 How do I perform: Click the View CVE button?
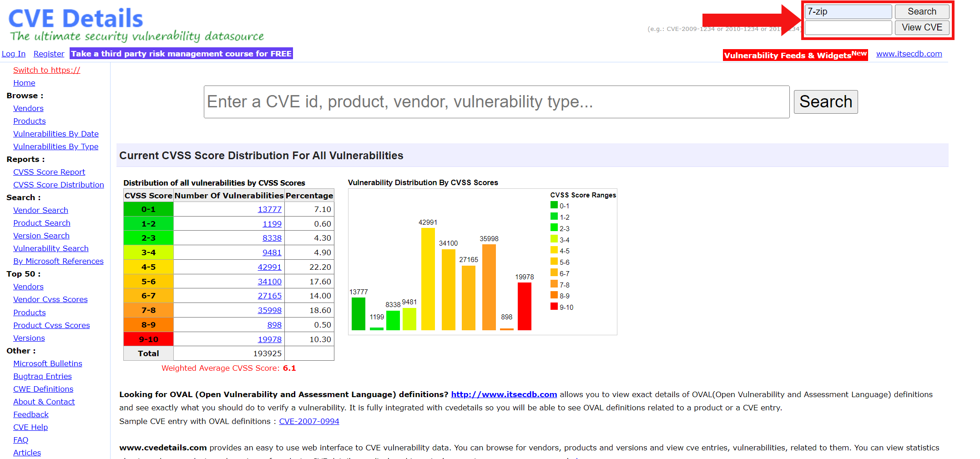pyautogui.click(x=922, y=27)
